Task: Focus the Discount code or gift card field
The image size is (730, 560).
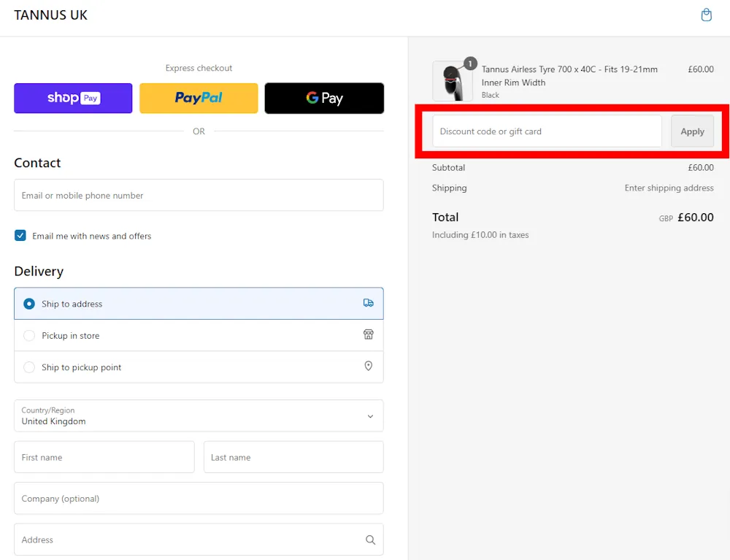Action: pos(547,131)
